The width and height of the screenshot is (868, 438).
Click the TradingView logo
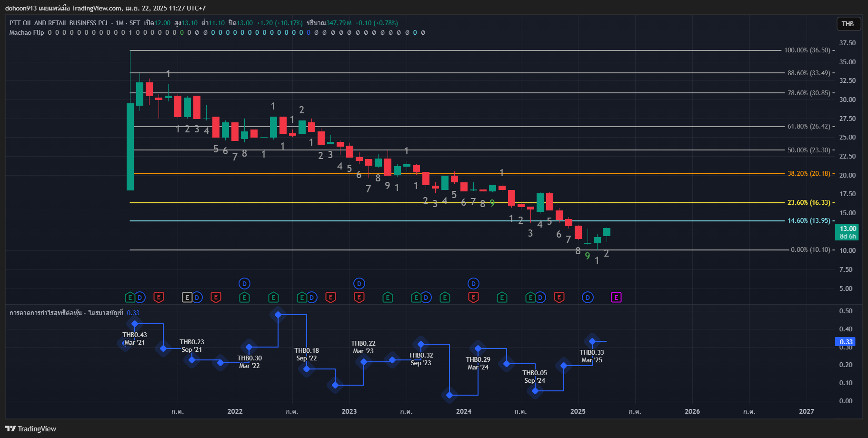tap(31, 429)
